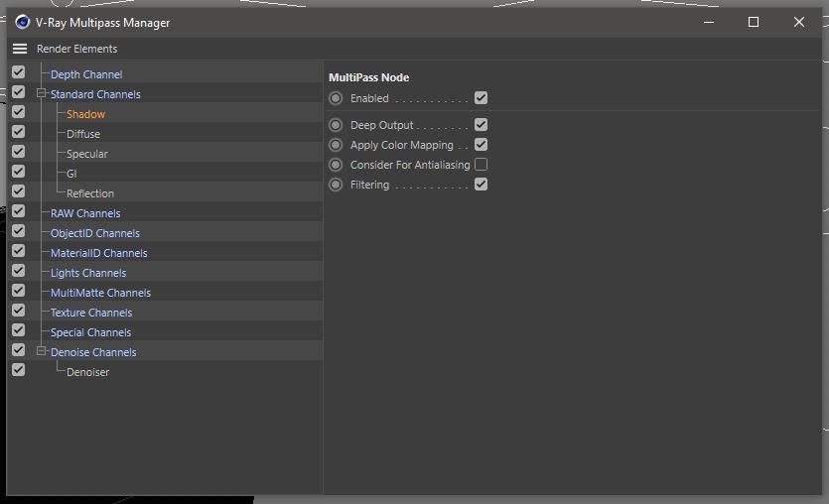
Task: Click the Filtering animation dot
Action: [x=336, y=185]
